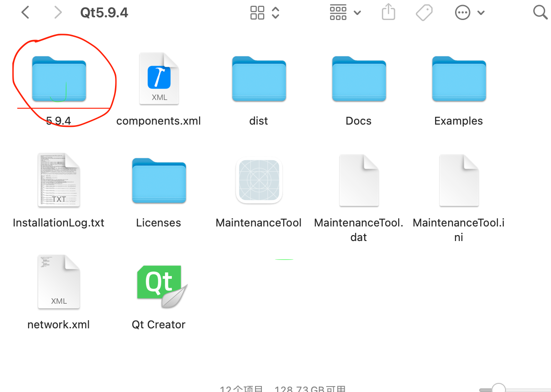Open the Search field in the toolbar

pos(540,12)
